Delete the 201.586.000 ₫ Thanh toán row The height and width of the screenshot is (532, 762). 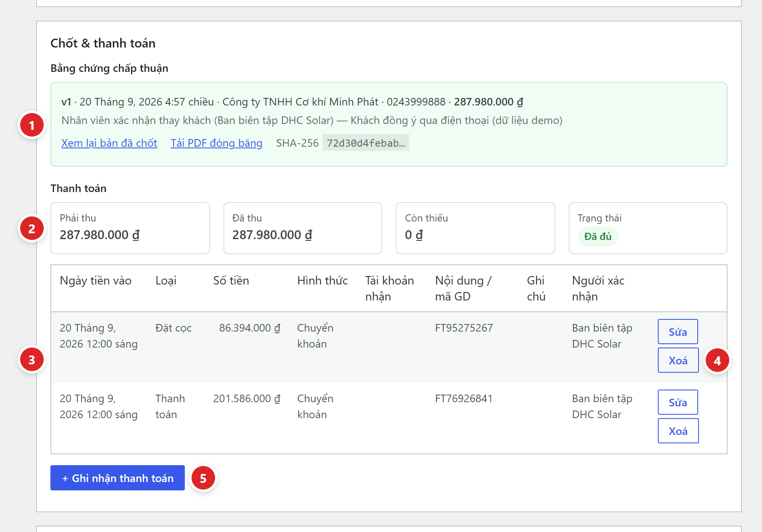(x=678, y=431)
